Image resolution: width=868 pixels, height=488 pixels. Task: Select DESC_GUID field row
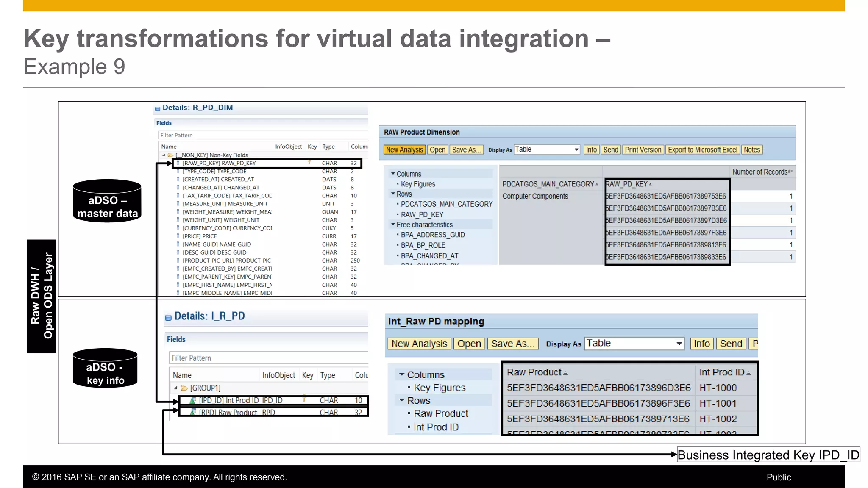point(267,252)
